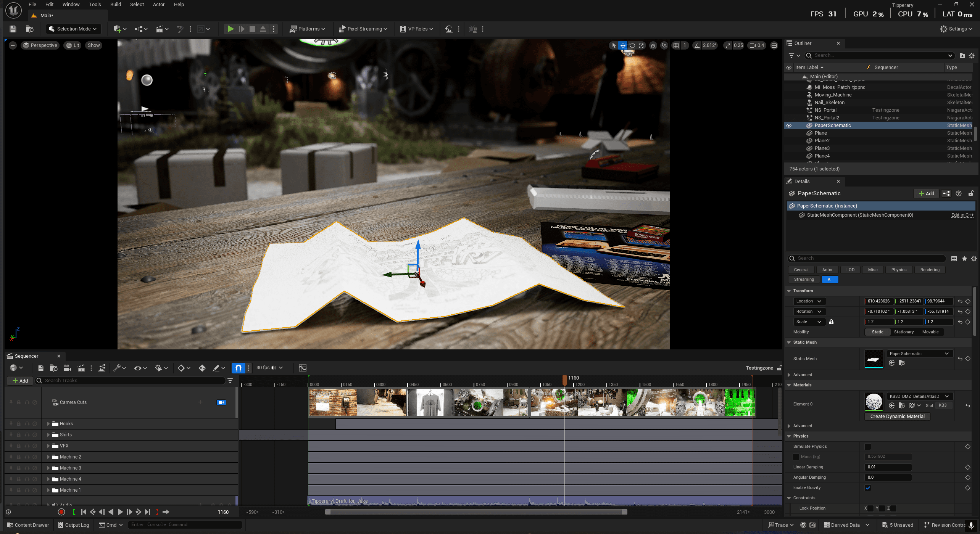Screen dimensions: 980x534
Task: Open the Content Drawer
Action: [x=28, y=525]
